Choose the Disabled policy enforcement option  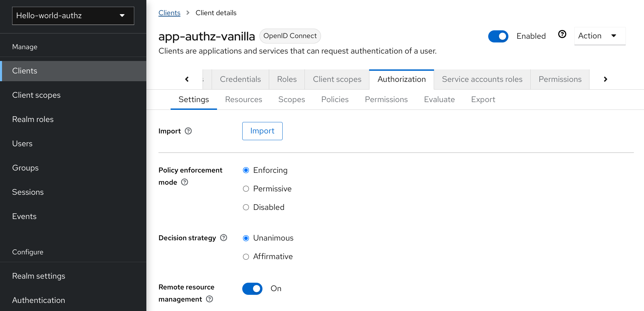[246, 207]
